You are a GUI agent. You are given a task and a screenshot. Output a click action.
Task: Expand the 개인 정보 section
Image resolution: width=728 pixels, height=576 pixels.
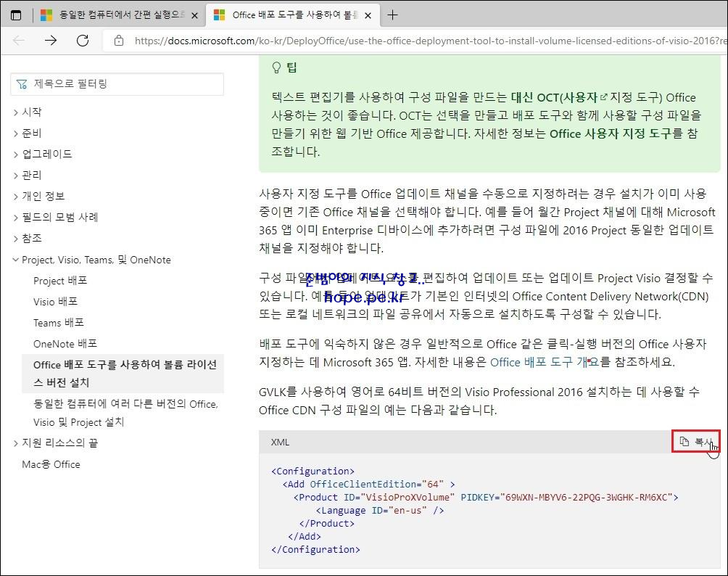39,196
